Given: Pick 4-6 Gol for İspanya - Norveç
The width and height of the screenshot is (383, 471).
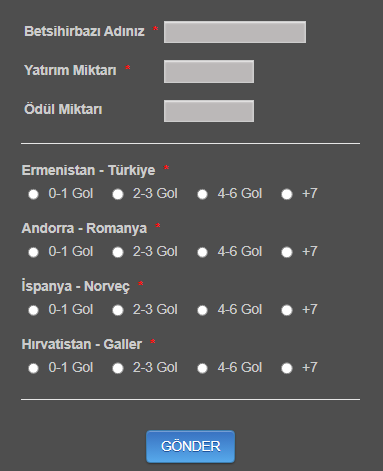Looking at the screenshot, I should tap(202, 310).
